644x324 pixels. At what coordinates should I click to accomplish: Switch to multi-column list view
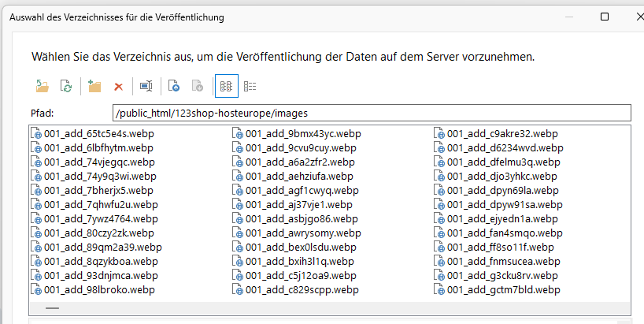(x=226, y=86)
